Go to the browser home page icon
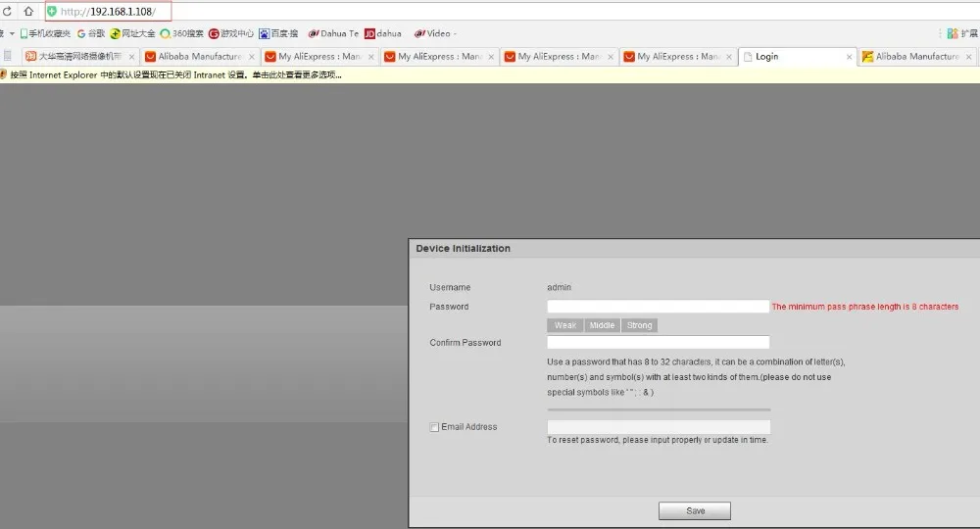The height and width of the screenshot is (529, 980). (28, 11)
